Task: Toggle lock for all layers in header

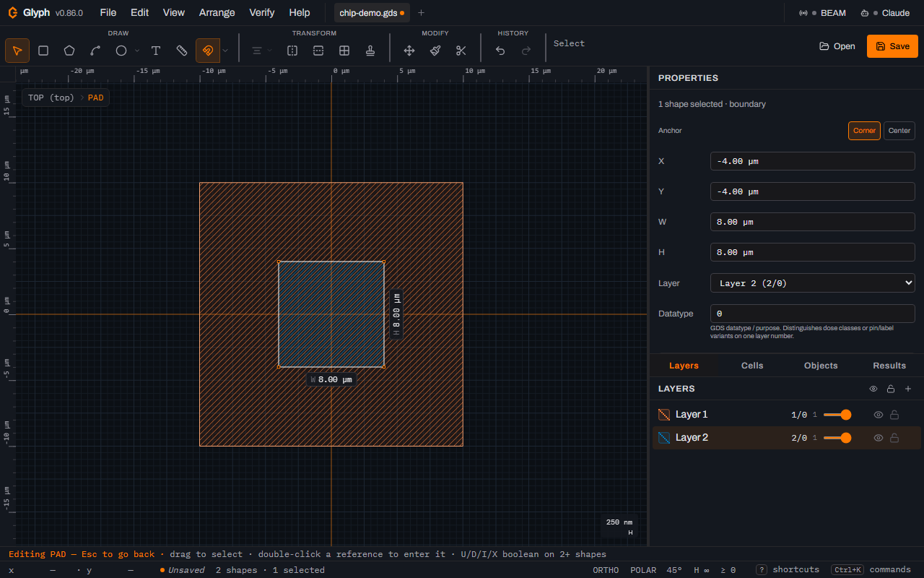Action: point(891,389)
